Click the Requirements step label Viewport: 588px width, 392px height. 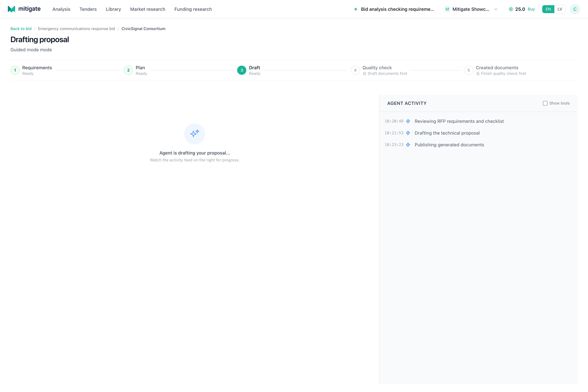pos(37,68)
